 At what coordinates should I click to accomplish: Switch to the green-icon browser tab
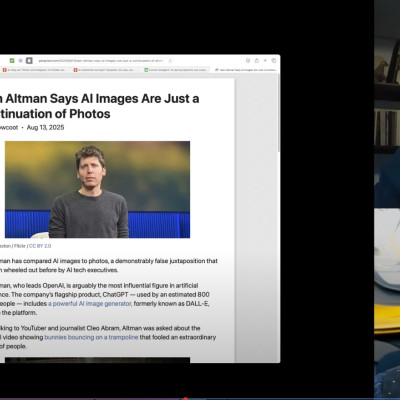(x=176, y=70)
